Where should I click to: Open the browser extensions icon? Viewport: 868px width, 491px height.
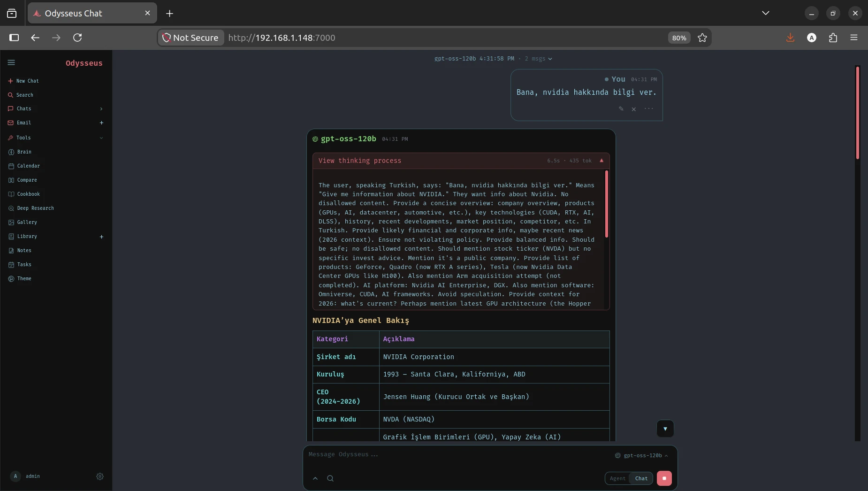pos(833,38)
